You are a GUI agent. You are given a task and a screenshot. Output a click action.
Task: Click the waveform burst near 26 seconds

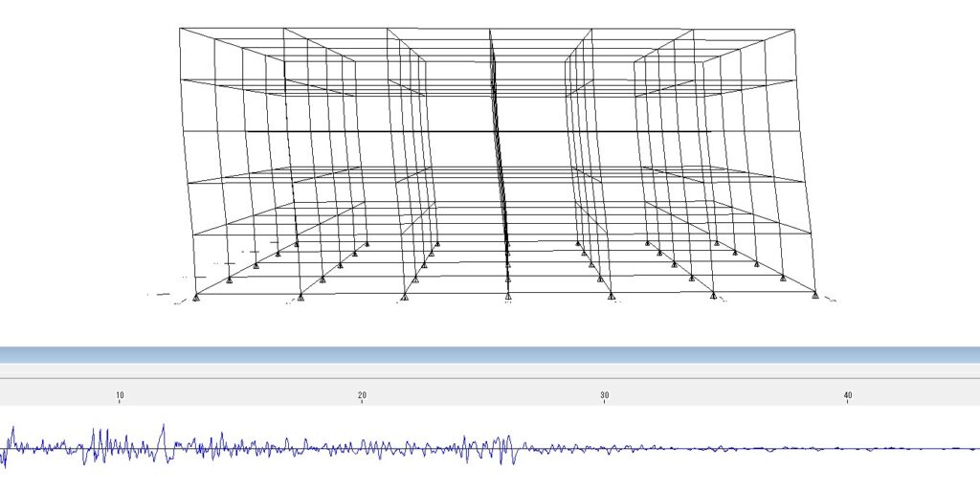505,448
